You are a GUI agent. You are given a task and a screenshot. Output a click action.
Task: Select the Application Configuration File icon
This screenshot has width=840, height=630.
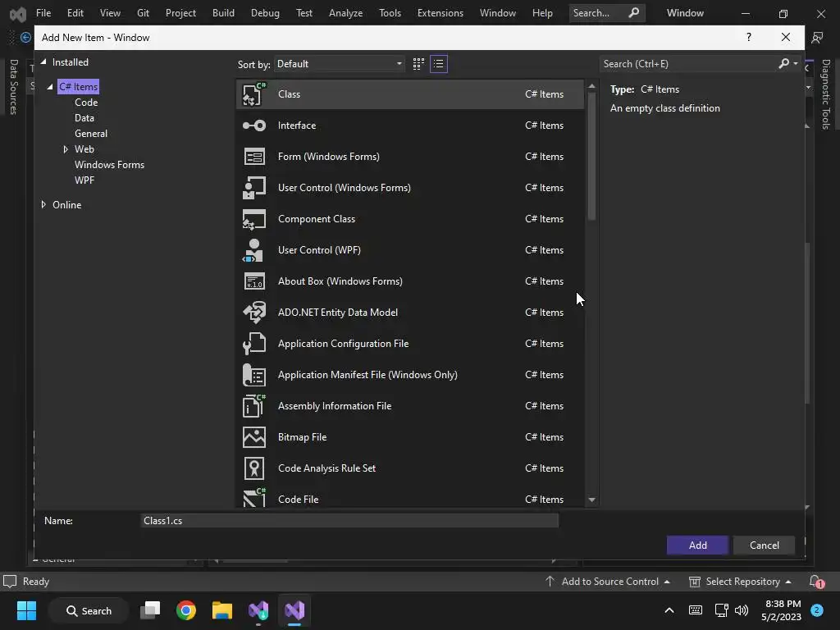tap(254, 344)
